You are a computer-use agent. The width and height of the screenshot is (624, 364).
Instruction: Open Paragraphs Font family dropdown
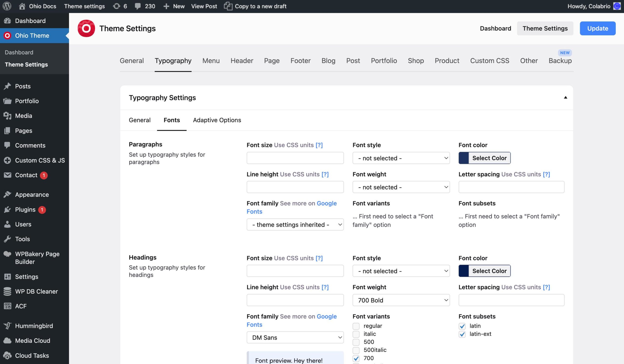click(x=295, y=224)
